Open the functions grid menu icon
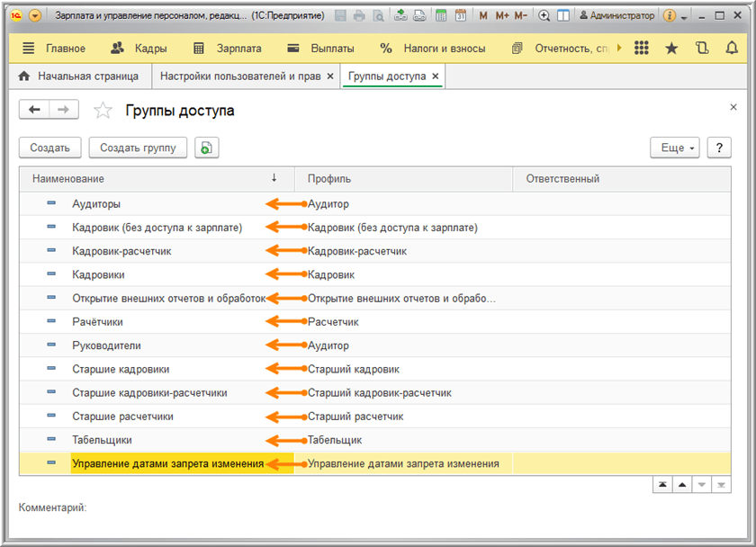The image size is (756, 547). point(642,49)
